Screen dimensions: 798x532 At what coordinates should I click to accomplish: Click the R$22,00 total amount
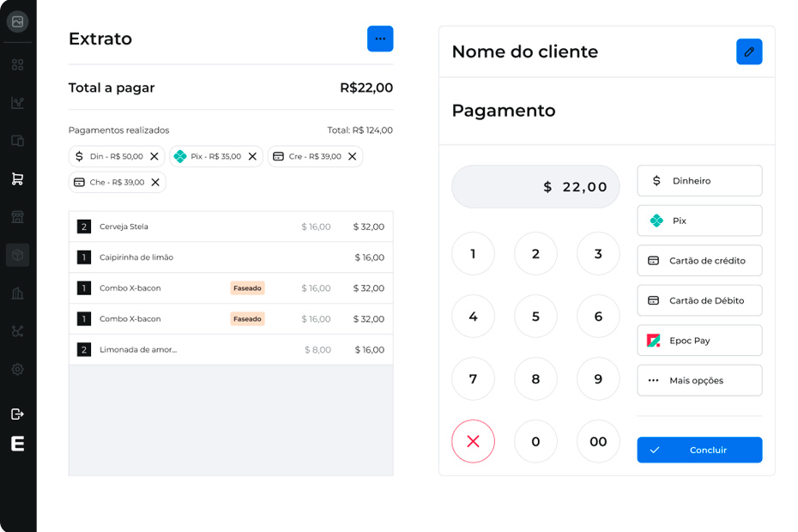(366, 88)
